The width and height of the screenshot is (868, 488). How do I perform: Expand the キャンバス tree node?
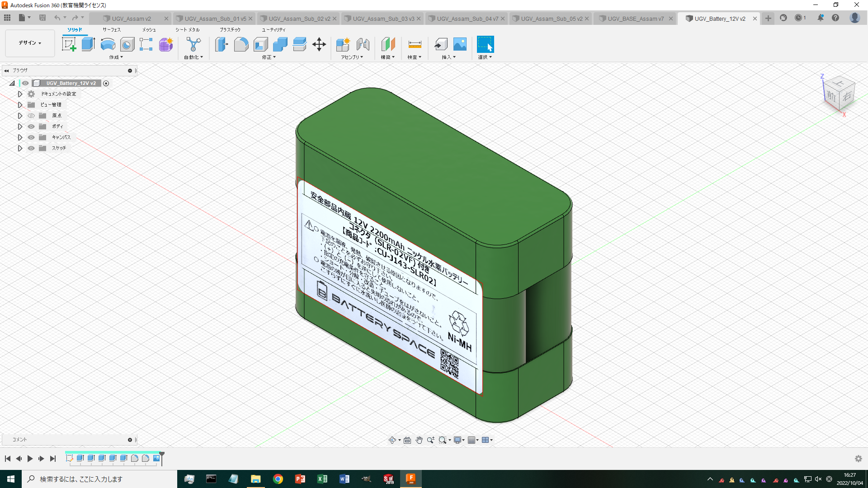tap(20, 137)
